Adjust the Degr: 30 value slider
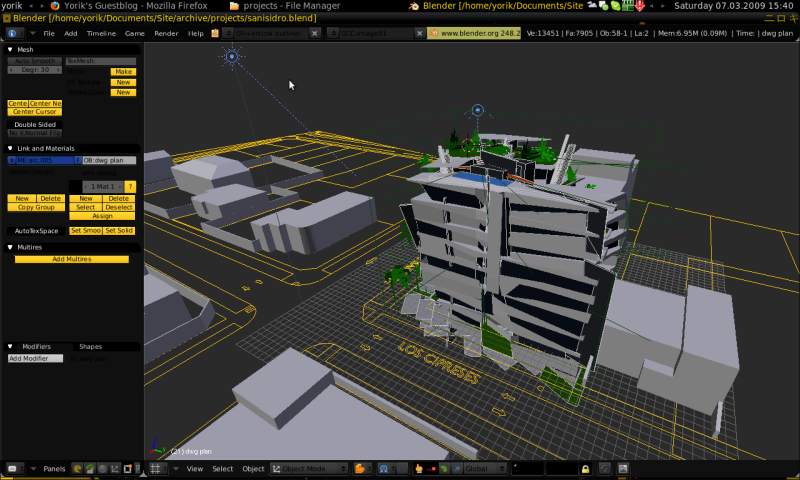Viewport: 800px width, 480px height. (33, 71)
